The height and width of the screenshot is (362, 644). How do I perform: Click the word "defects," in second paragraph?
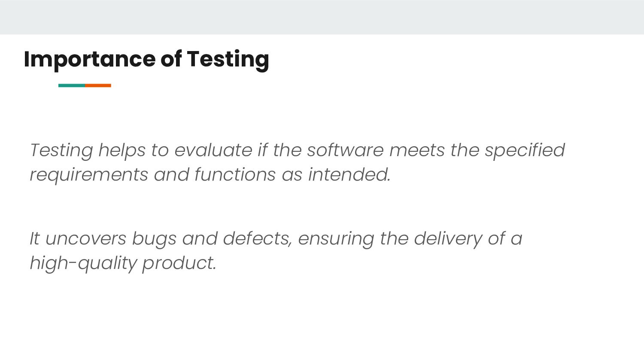click(257, 238)
